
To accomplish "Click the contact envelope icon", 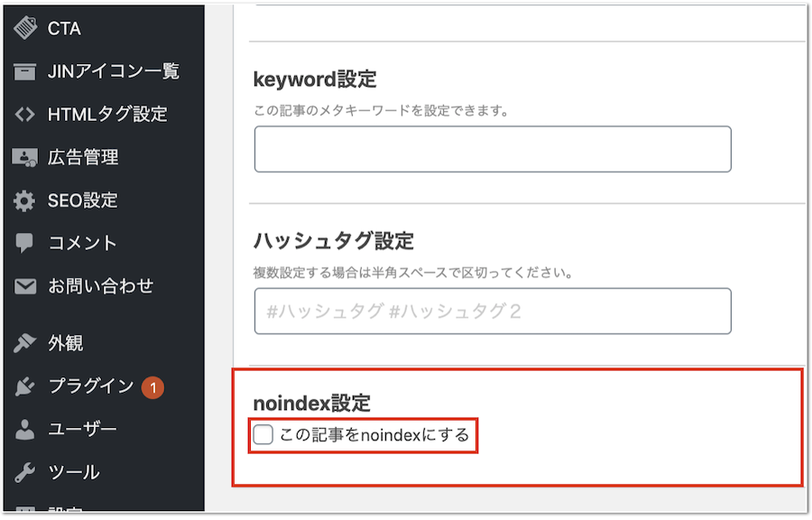I will [24, 286].
